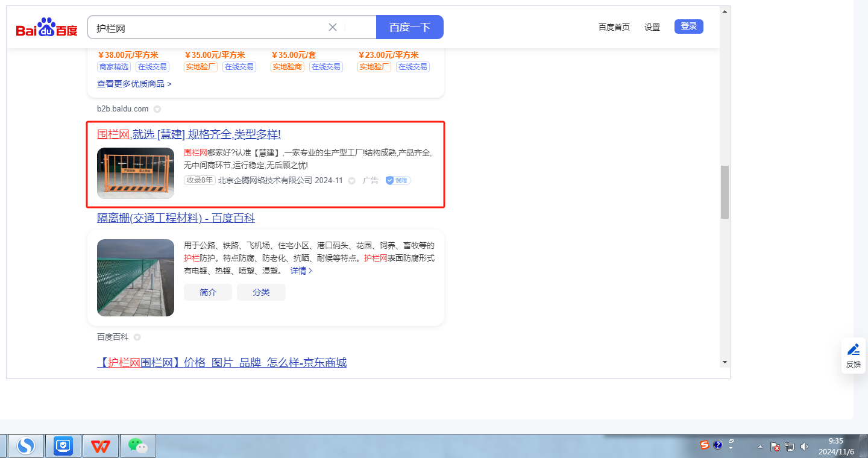Image resolution: width=868 pixels, height=458 pixels.
Task: Open the Action Center flag icon
Action: click(776, 447)
